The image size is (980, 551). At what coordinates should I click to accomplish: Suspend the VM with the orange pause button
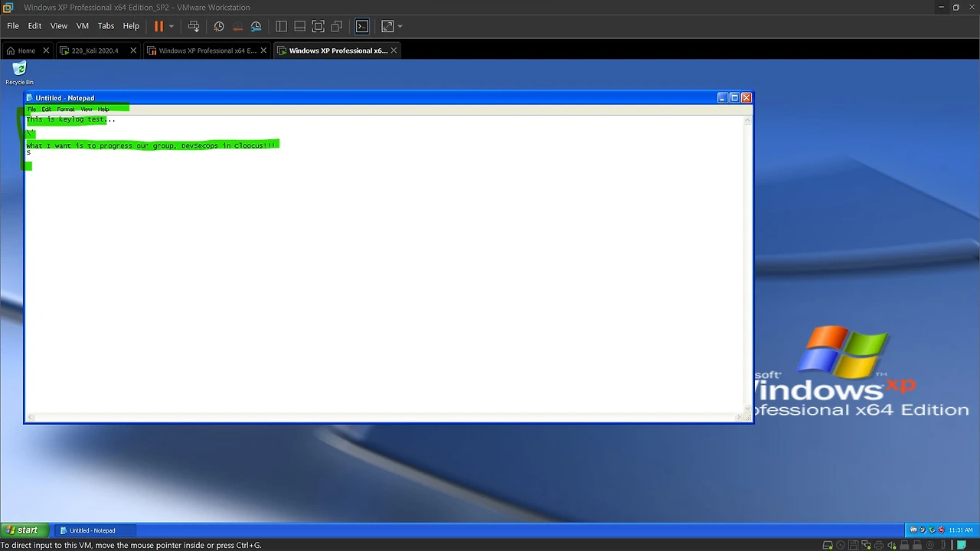[x=158, y=26]
